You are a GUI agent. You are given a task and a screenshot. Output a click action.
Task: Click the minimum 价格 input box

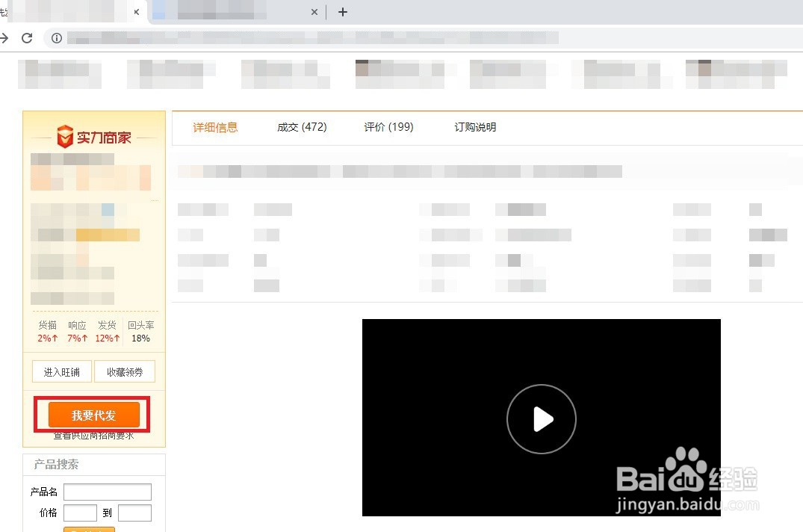[81, 513]
